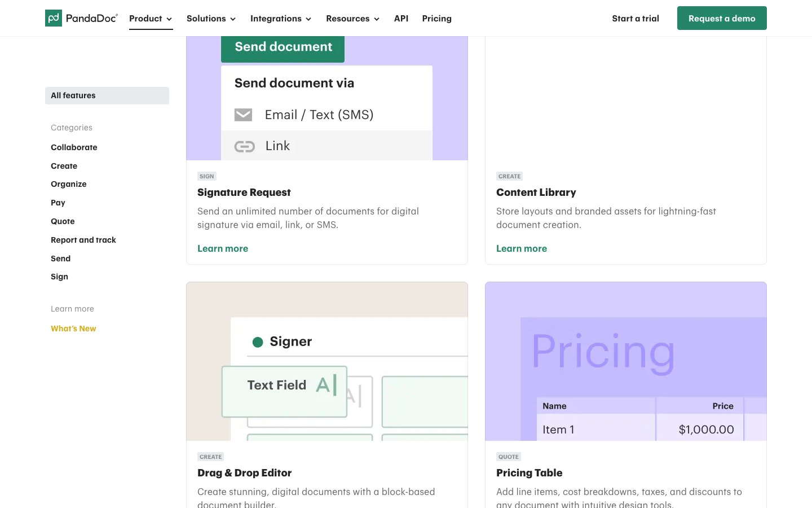Click Learn more under Signature Request
This screenshot has height=508, width=812.
coord(222,248)
